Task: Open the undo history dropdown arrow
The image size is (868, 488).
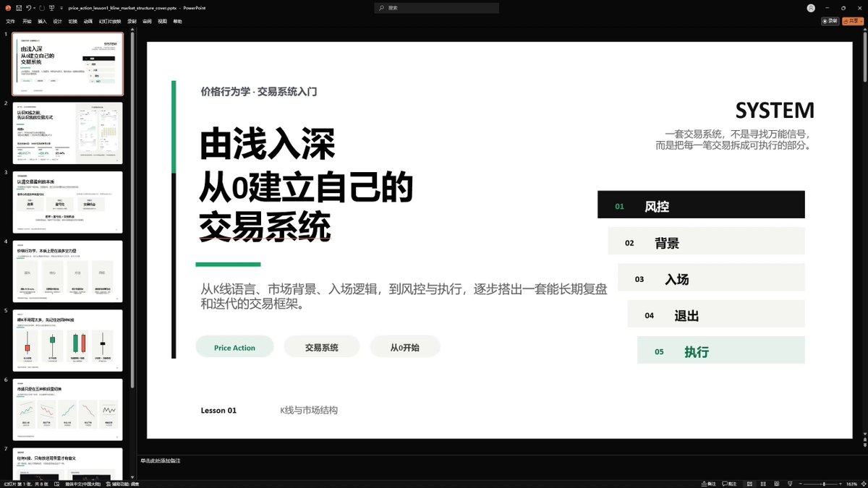Action: pos(34,8)
